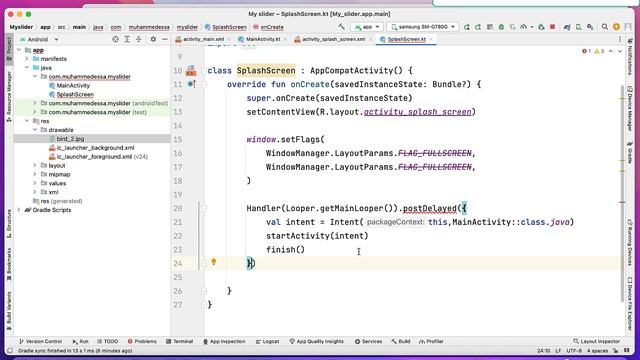The image size is (640, 360).
Task: Open editor tabs more options menu
Action: click(620, 39)
